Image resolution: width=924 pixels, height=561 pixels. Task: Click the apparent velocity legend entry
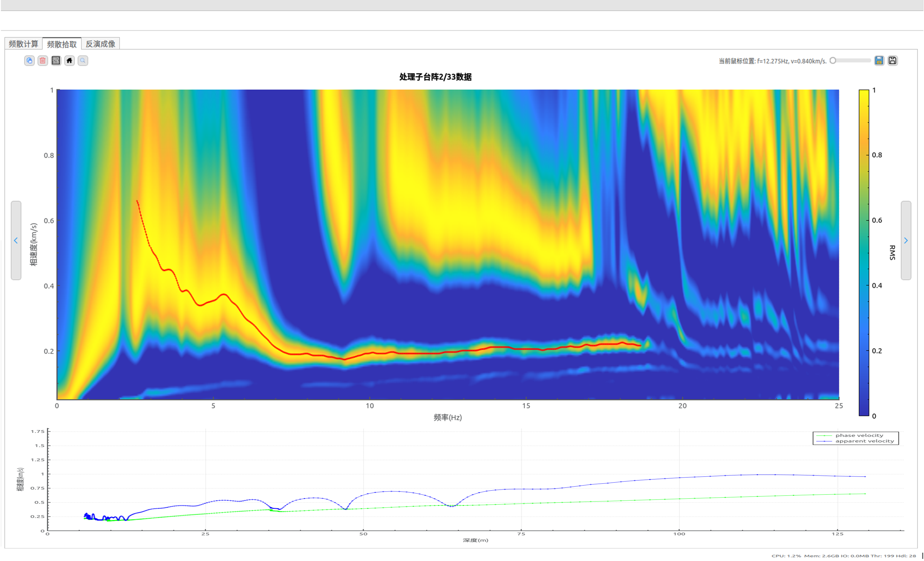[856, 441]
